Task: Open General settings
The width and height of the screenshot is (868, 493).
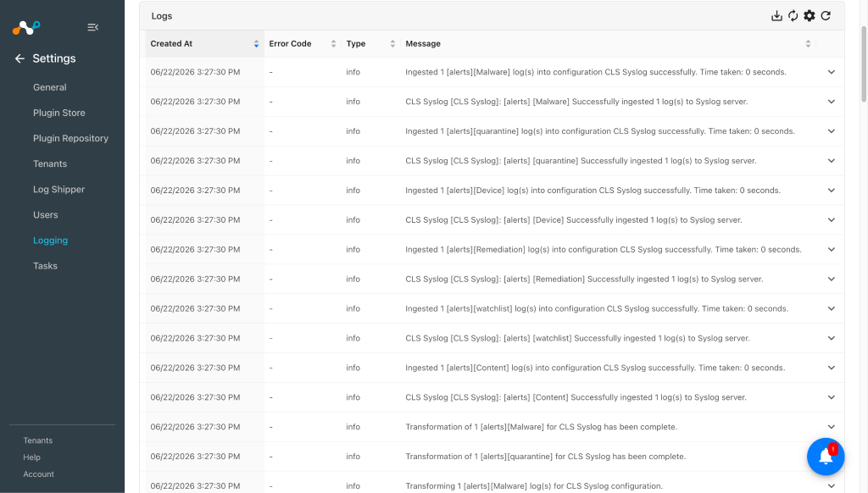Action: tap(50, 87)
